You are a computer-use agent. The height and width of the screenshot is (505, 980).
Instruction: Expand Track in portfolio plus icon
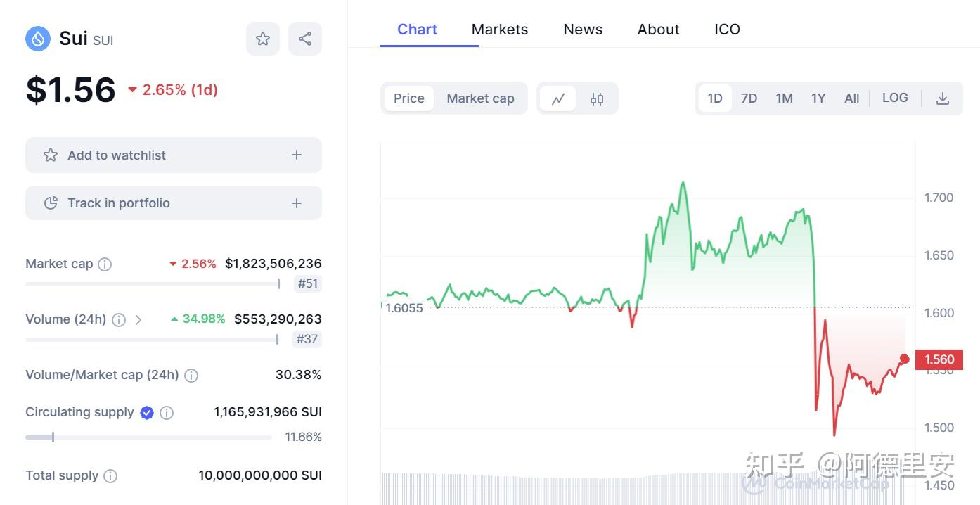[297, 203]
